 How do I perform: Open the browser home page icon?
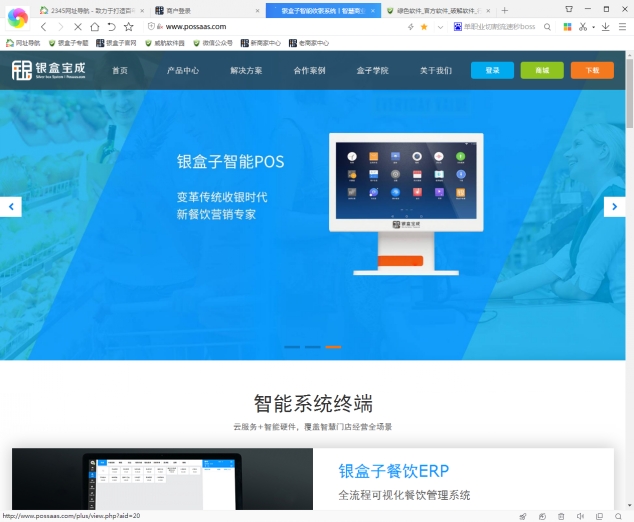pyautogui.click(x=95, y=27)
